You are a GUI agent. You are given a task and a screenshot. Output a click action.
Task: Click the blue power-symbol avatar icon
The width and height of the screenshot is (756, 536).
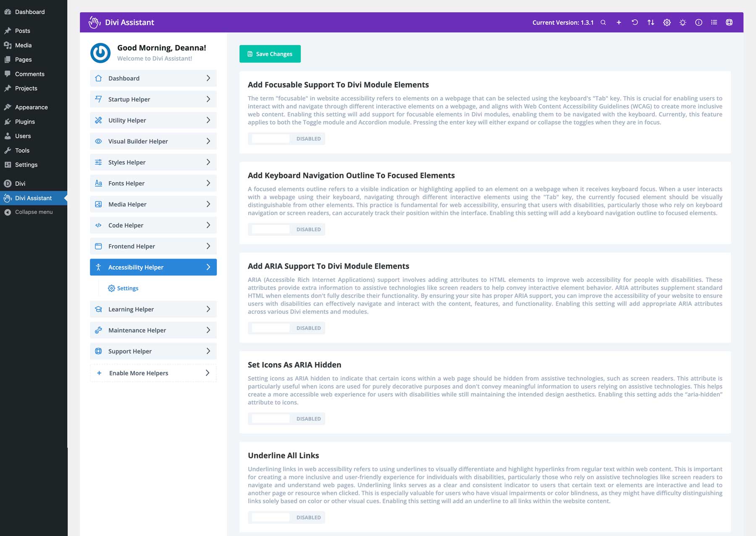[100, 53]
